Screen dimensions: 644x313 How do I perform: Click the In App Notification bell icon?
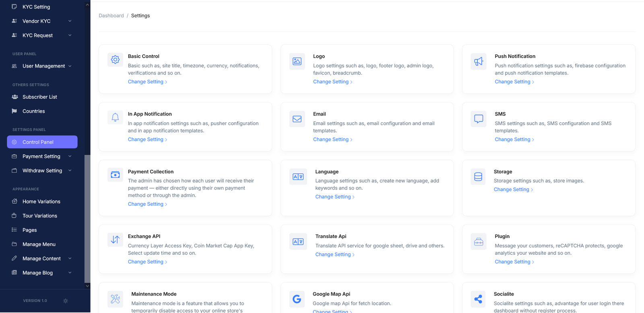pyautogui.click(x=115, y=117)
